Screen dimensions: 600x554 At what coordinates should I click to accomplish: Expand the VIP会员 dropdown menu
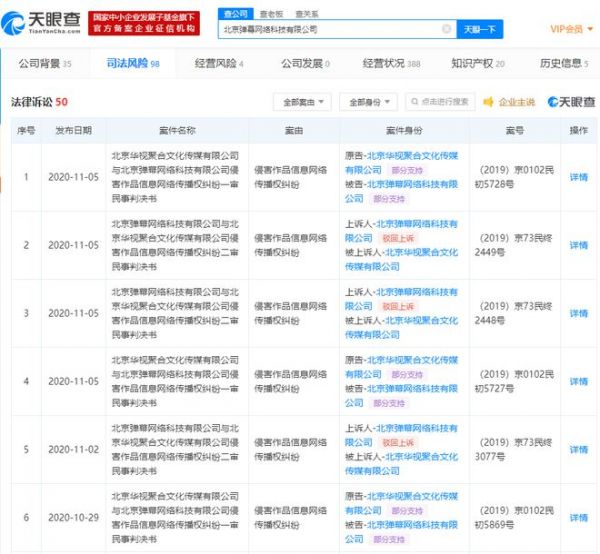573,29
